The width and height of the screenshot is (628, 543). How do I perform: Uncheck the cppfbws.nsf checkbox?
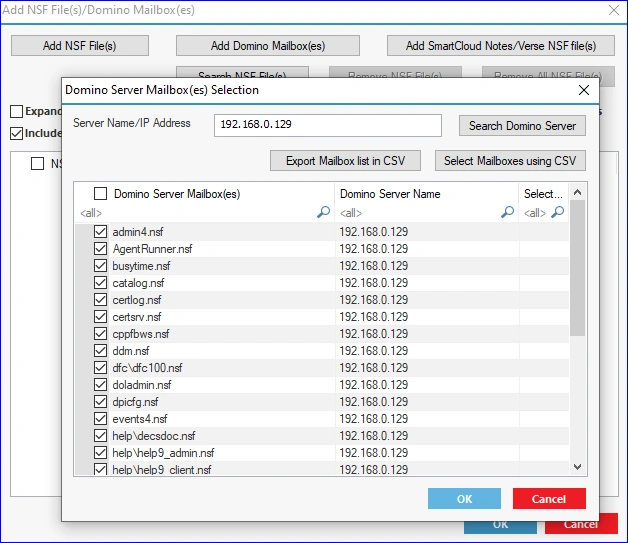[101, 334]
